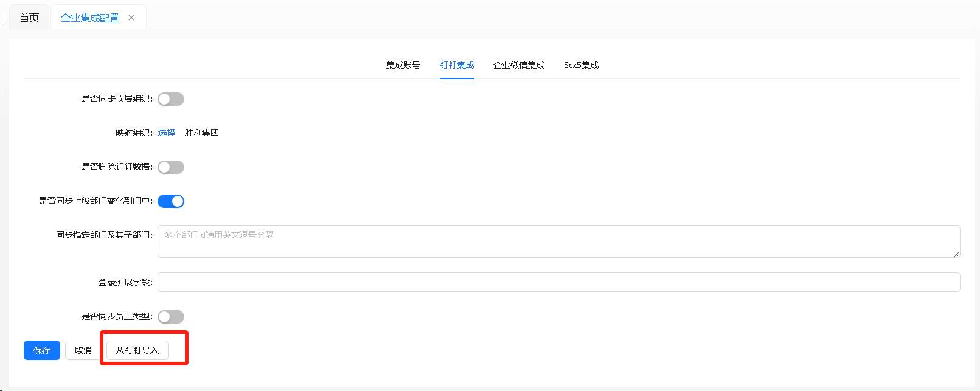
Task: Toggle 是否同步员工类型 switch
Action: tap(171, 317)
